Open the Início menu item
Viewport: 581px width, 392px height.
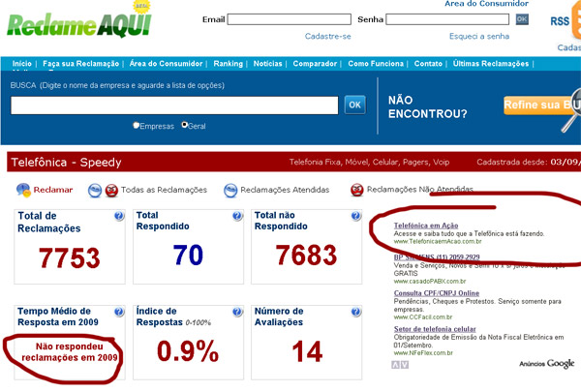[x=22, y=63]
